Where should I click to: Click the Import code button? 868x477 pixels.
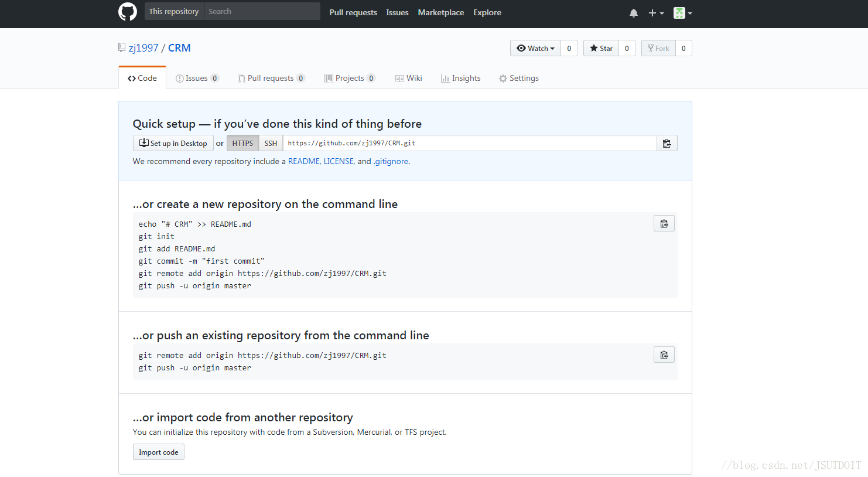pyautogui.click(x=159, y=452)
